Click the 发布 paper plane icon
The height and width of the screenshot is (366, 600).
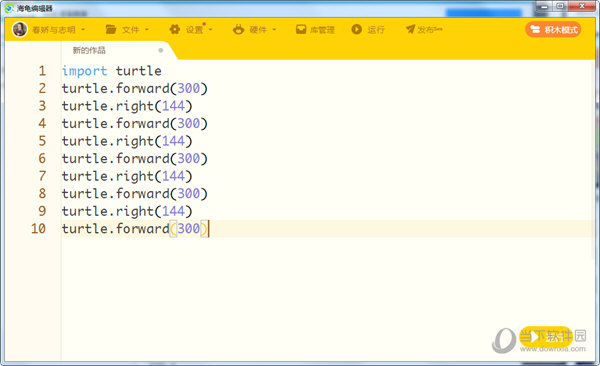pyautogui.click(x=411, y=29)
